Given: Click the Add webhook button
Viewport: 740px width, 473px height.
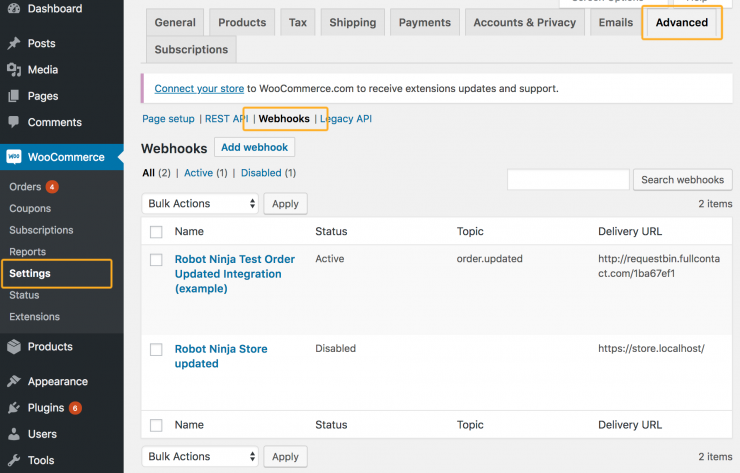Looking at the screenshot, I should 254,147.
